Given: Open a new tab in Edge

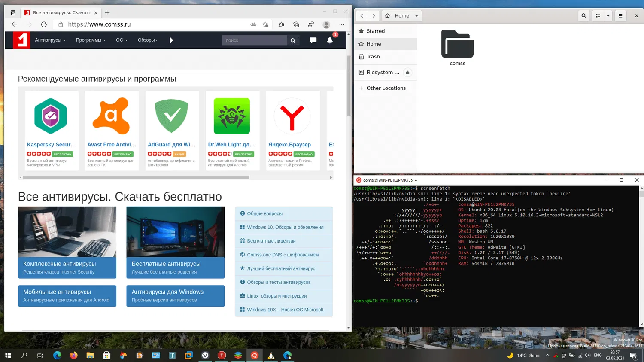Looking at the screenshot, I should pos(107,12).
